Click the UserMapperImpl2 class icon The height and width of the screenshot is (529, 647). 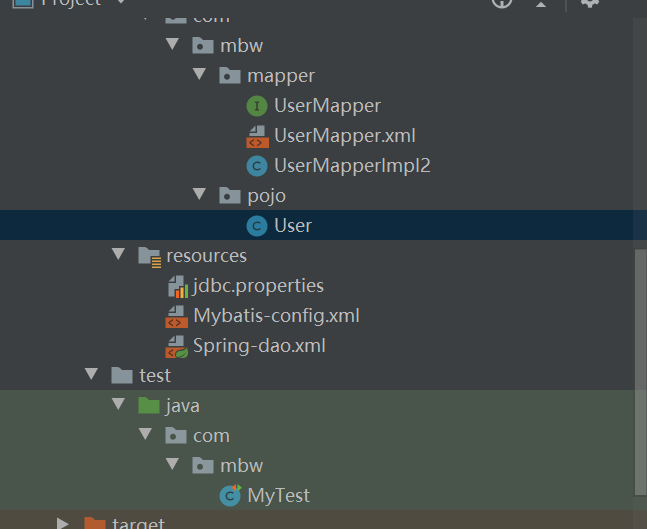(x=257, y=166)
